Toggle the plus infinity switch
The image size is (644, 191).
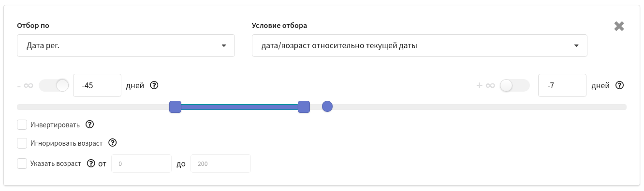point(515,85)
